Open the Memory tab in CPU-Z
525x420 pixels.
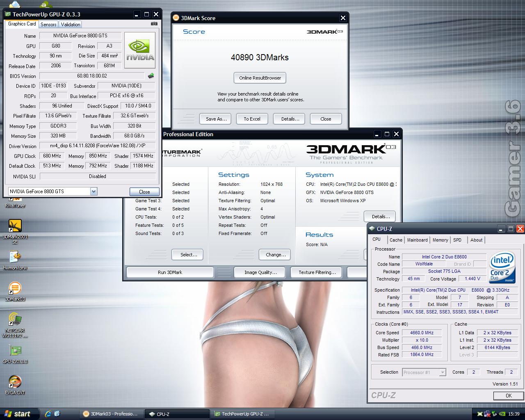pyautogui.click(x=440, y=240)
